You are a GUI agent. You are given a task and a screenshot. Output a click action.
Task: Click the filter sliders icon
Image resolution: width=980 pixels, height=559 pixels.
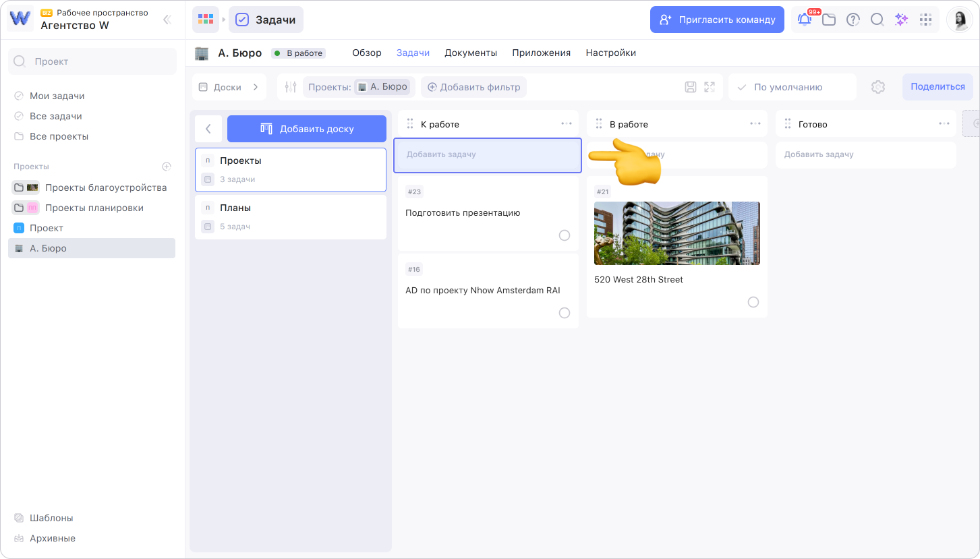coord(291,87)
